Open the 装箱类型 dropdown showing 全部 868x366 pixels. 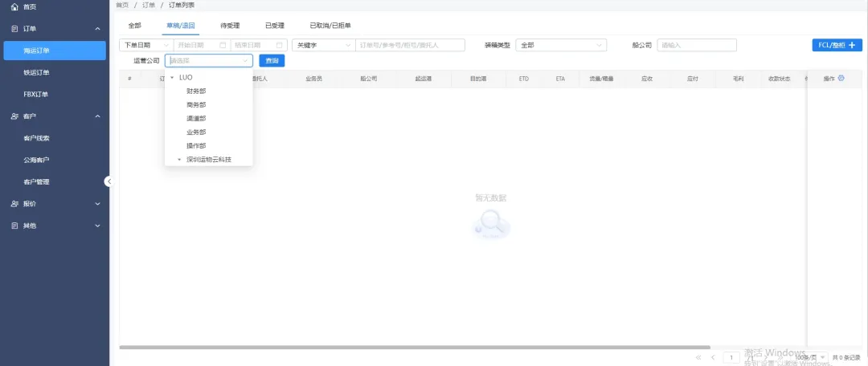(x=561, y=45)
